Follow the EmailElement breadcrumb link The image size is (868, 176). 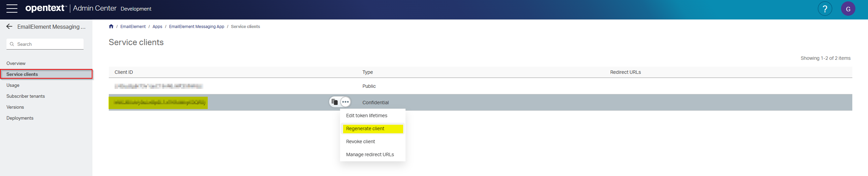(133, 27)
